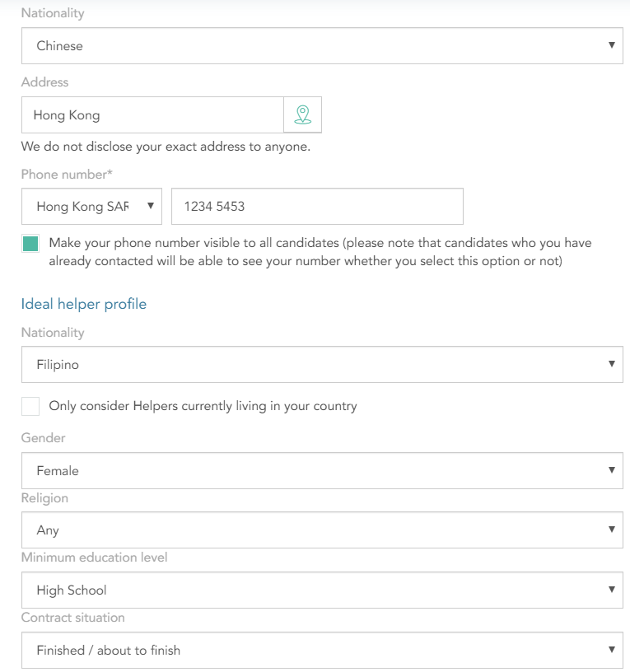Screen dimensions: 630x672
Task: Open the Religion dropdown showing Any
Action: [322, 530]
